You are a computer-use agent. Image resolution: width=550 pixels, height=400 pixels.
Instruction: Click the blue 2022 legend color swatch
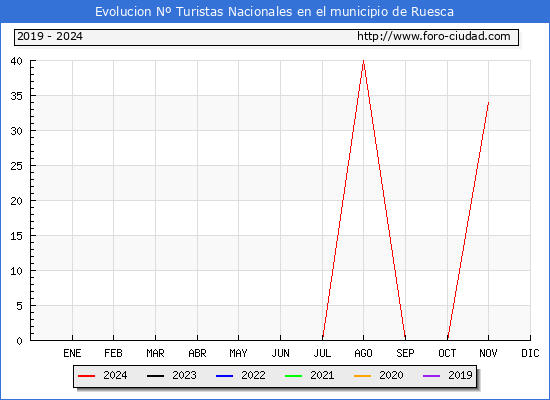point(224,376)
